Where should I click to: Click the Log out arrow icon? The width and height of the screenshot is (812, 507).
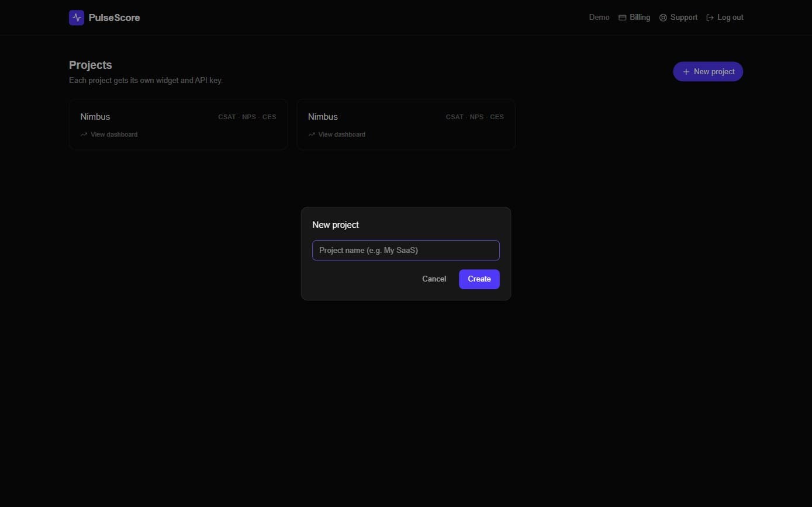tap(710, 18)
